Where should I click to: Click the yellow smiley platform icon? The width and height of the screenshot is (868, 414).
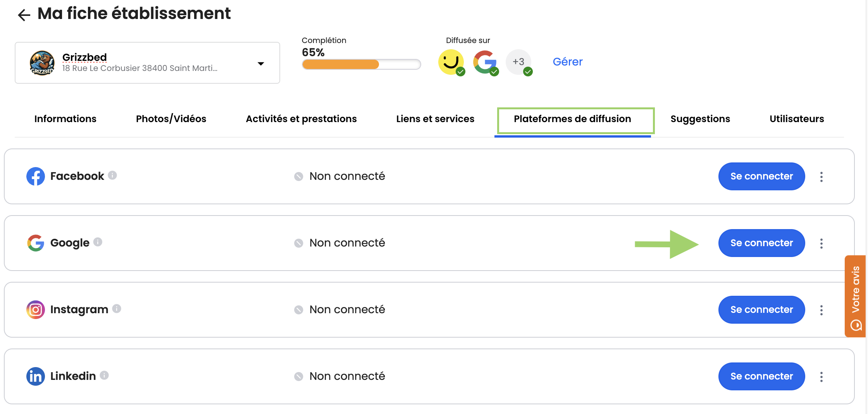click(x=451, y=62)
